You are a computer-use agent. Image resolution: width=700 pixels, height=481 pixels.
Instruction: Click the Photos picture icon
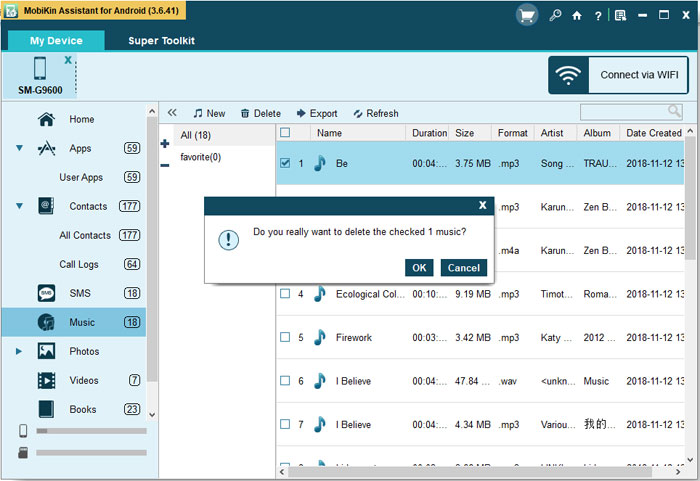tap(46, 351)
